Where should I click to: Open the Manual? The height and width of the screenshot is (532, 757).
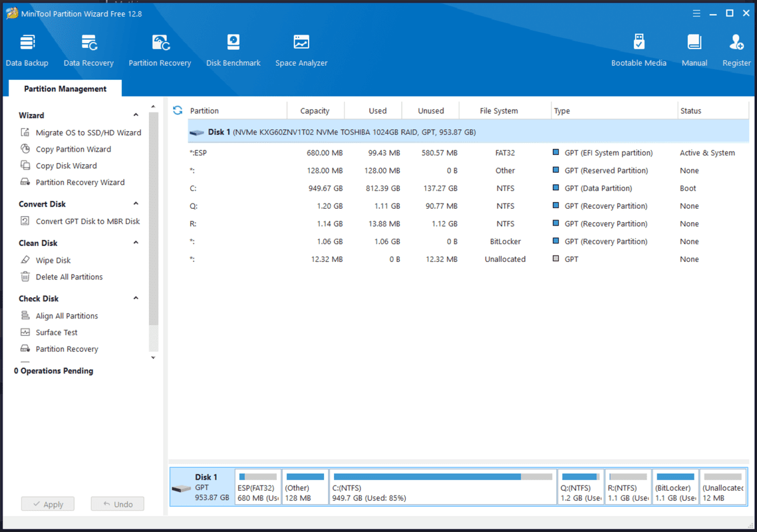[694, 50]
